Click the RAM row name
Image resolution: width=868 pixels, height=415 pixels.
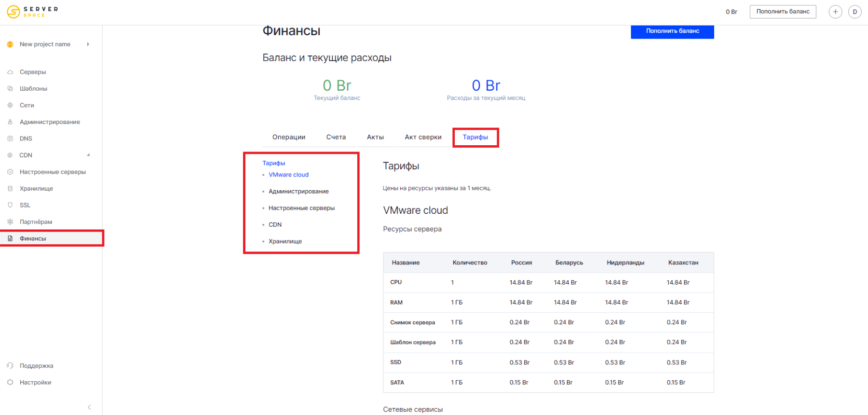(x=396, y=303)
